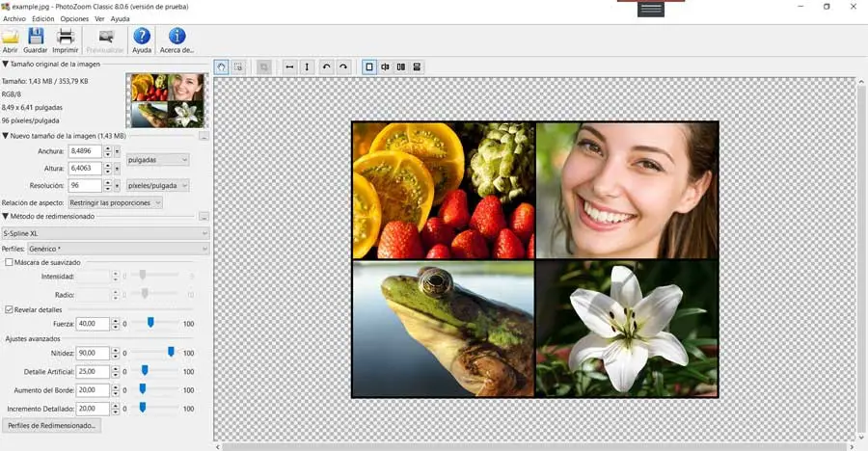Click the Fuerza value field
Screen dimensions: 868x451
point(93,324)
